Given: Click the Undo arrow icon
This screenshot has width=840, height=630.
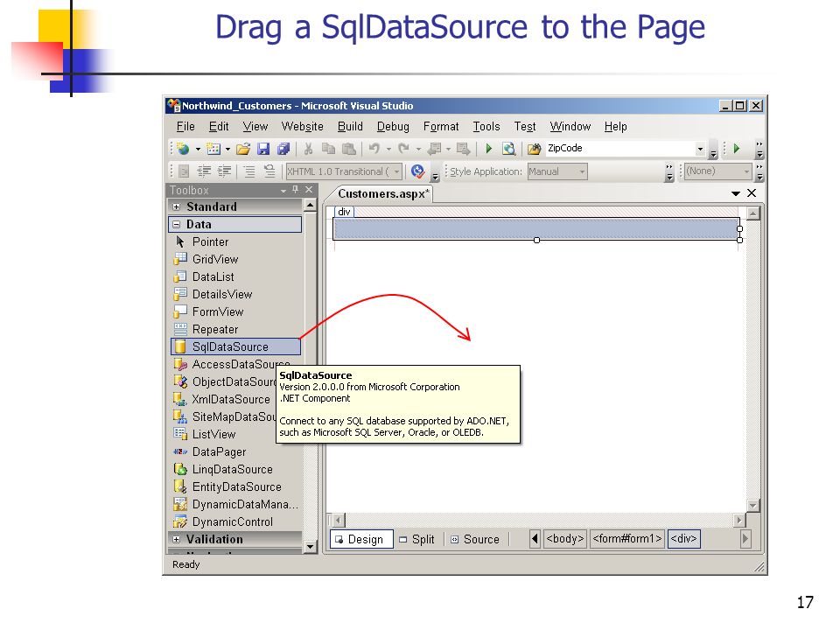Looking at the screenshot, I should coord(374,149).
